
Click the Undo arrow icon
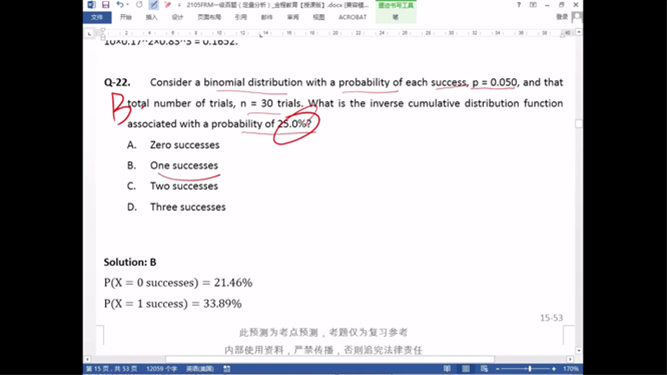pyautogui.click(x=120, y=5)
